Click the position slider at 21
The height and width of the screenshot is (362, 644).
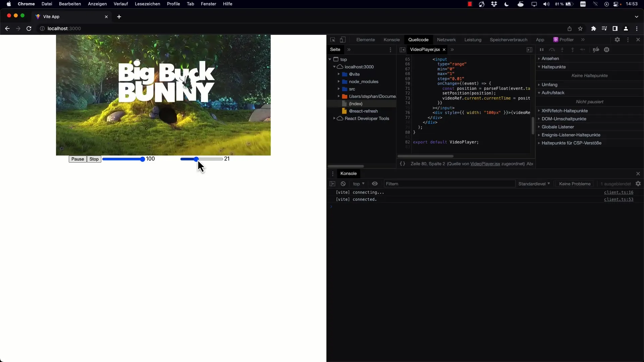pos(202,159)
